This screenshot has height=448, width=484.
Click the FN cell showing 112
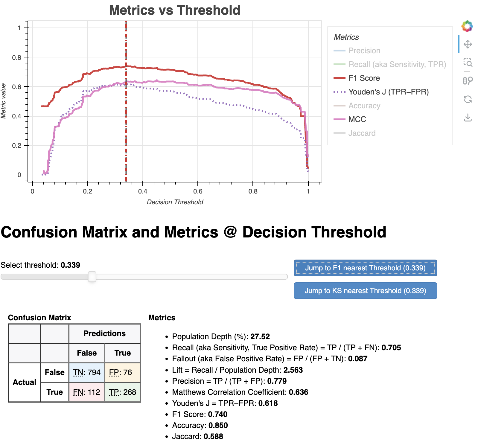[x=87, y=392]
